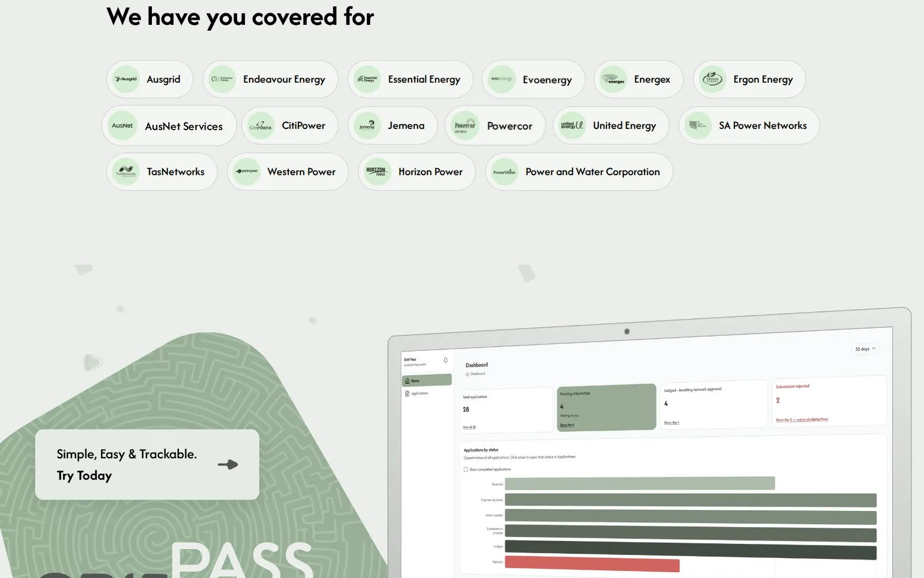924x578 pixels.
Task: Click the Try Today text
Action: [84, 476]
